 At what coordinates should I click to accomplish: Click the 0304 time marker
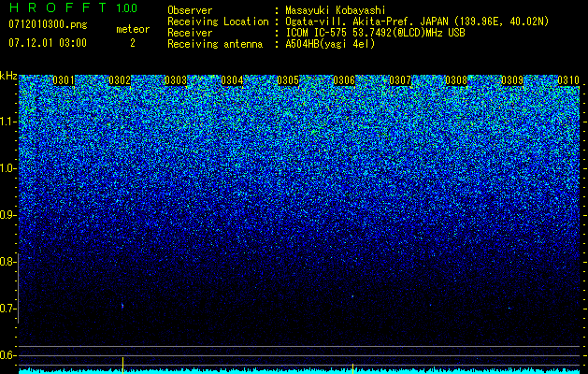pyautogui.click(x=232, y=80)
